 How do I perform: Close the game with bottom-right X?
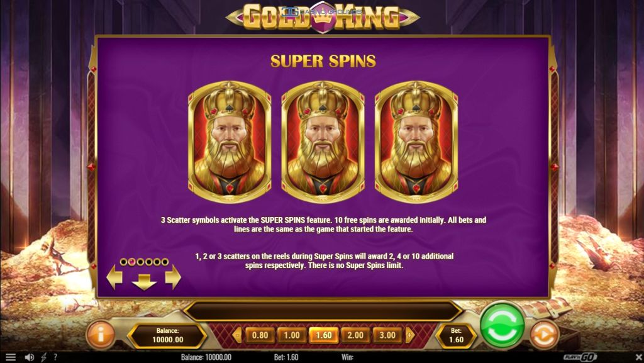pyautogui.click(x=636, y=357)
